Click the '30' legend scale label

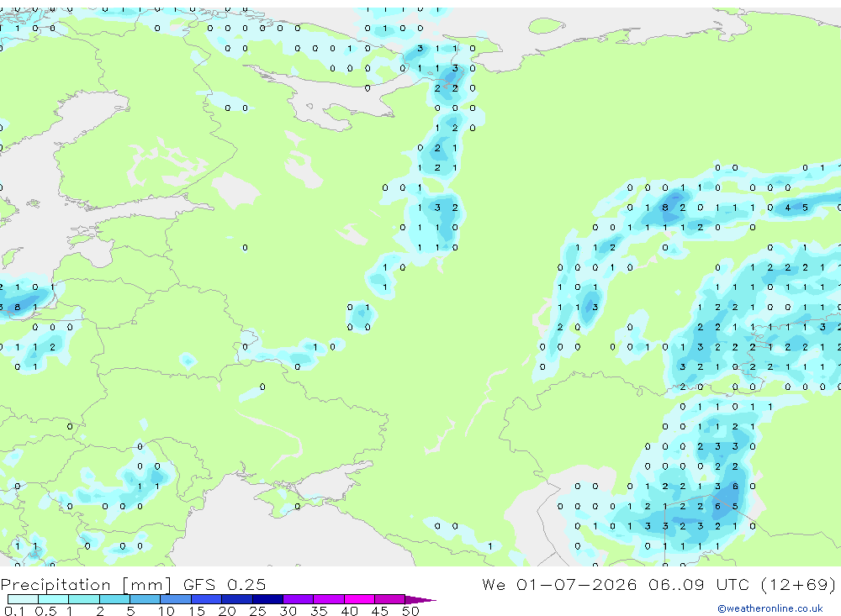288,611
